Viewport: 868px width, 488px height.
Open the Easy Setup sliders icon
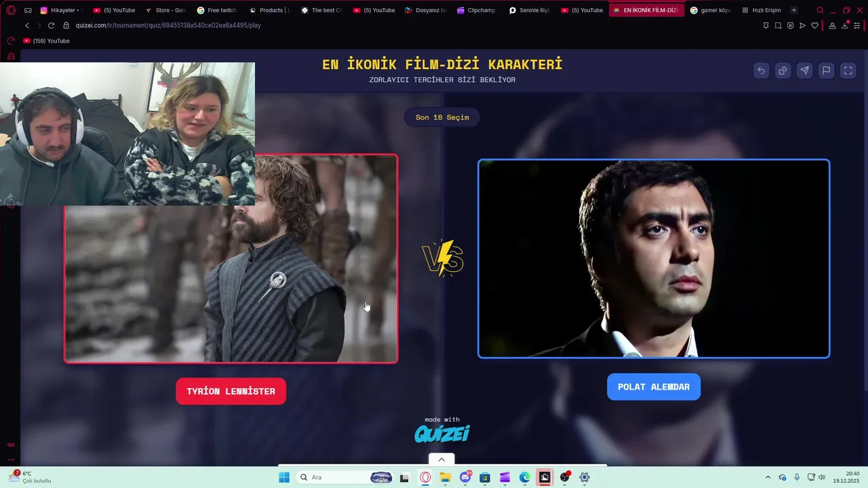point(857,25)
